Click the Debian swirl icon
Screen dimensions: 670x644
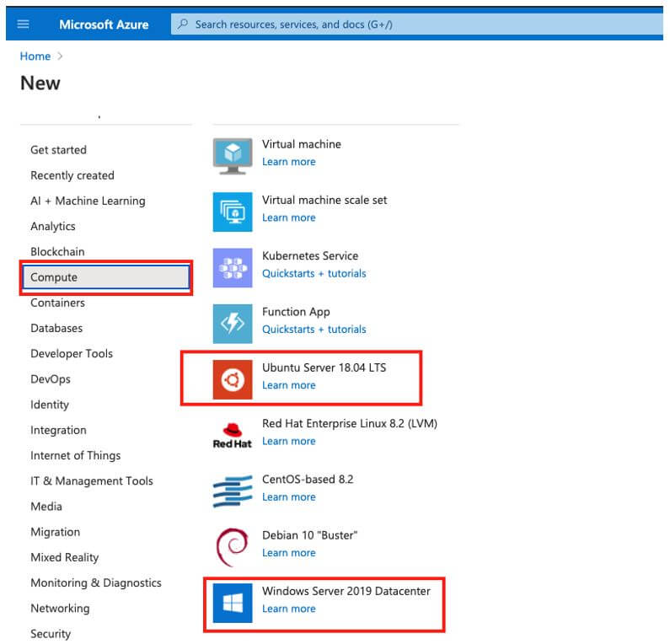point(233,547)
